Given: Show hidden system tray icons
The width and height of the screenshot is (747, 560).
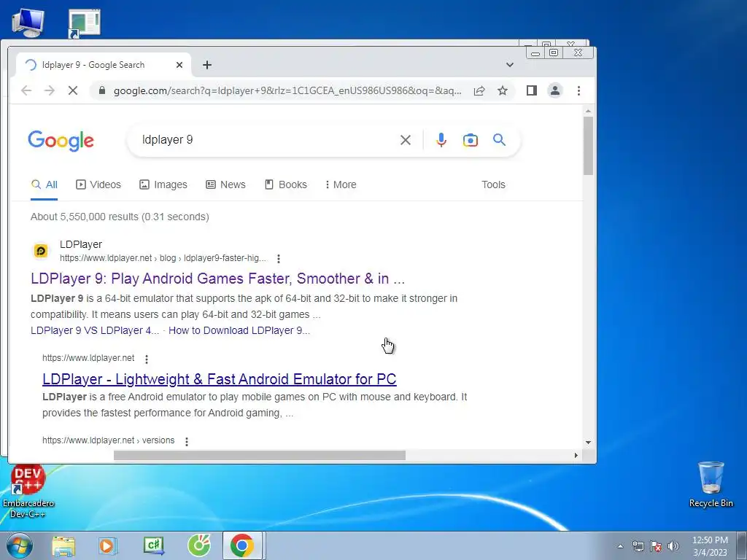Looking at the screenshot, I should [620, 546].
